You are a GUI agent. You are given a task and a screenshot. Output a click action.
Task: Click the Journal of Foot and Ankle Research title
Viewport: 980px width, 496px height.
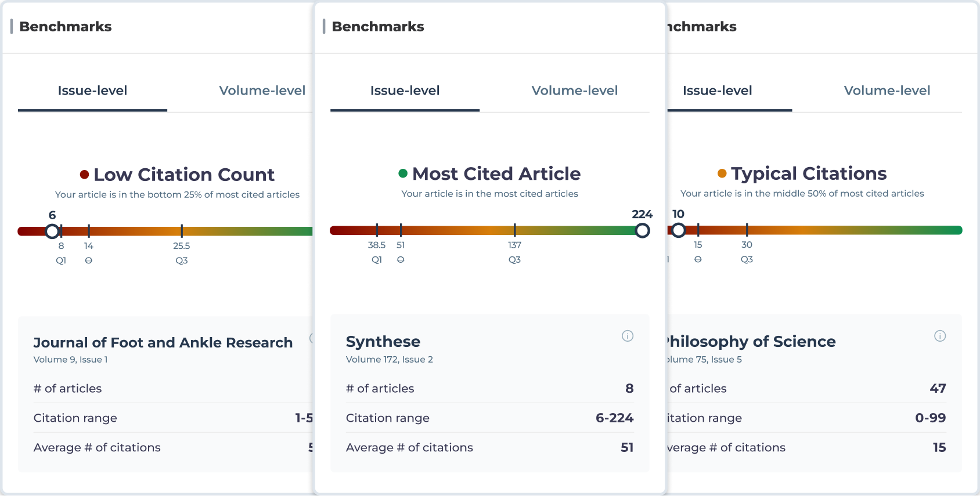[163, 343]
